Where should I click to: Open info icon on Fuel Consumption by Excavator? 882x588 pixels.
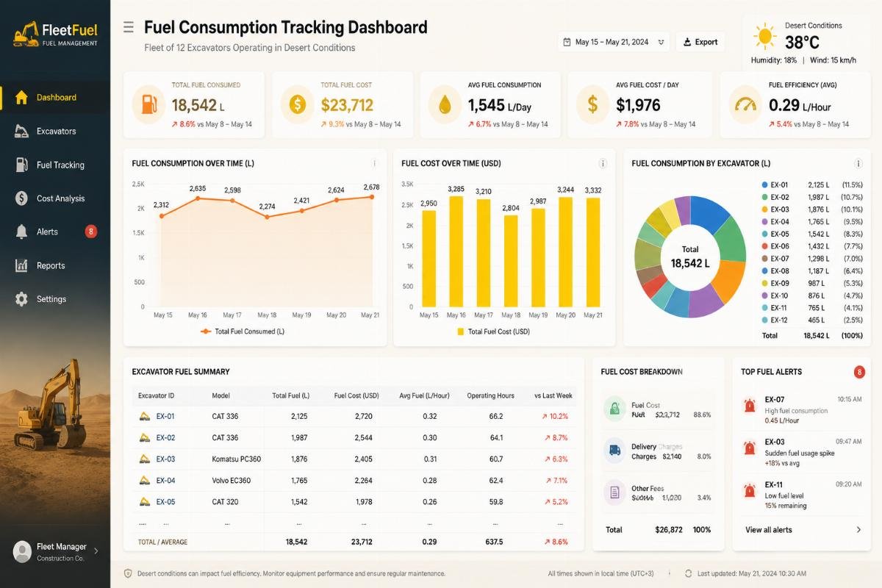tap(858, 163)
